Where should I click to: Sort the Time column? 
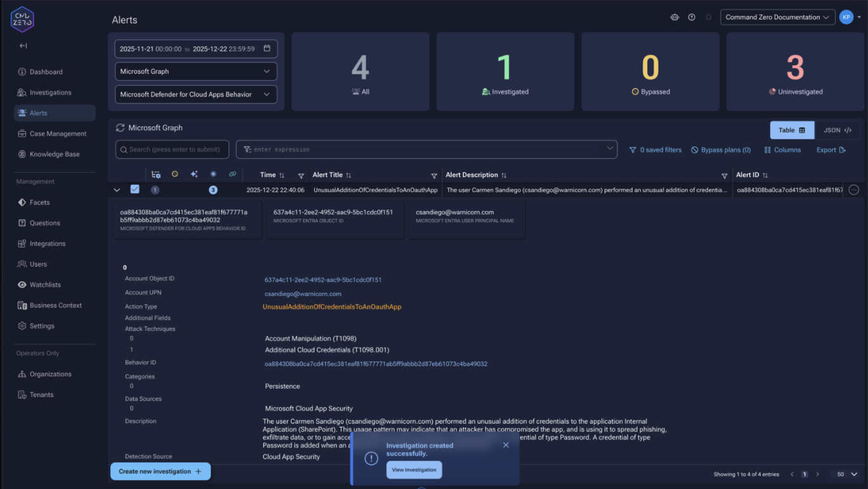(282, 175)
